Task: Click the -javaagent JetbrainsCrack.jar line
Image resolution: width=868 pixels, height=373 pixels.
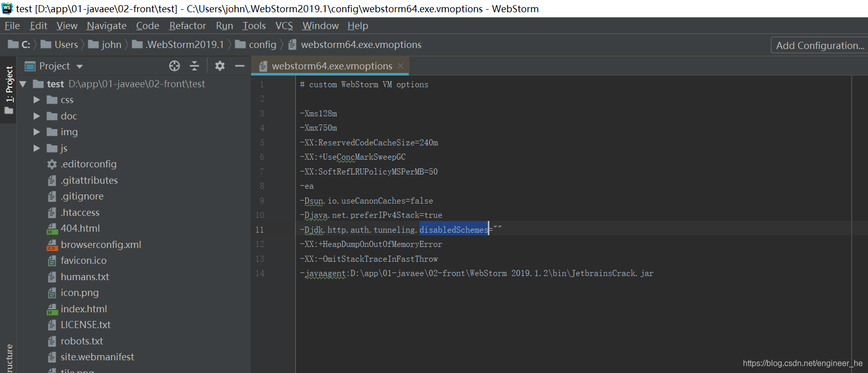Action: [x=477, y=273]
